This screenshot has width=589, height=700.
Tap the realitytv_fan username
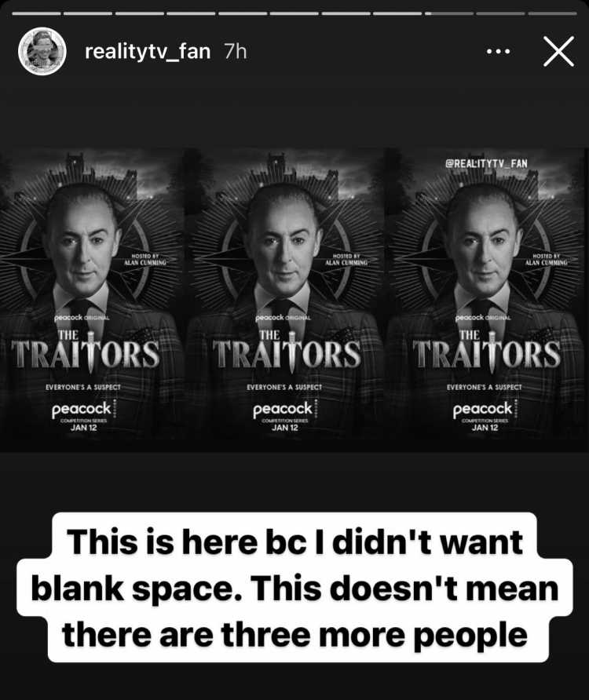click(x=148, y=51)
